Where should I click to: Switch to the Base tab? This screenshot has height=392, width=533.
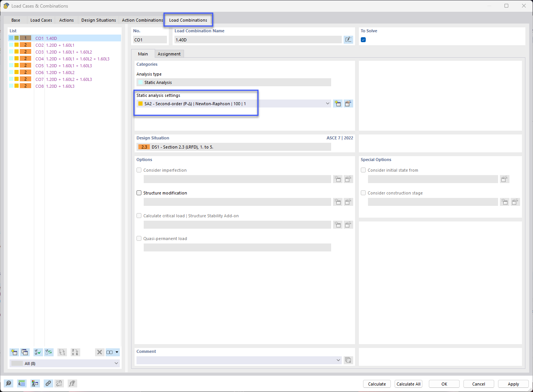point(16,20)
